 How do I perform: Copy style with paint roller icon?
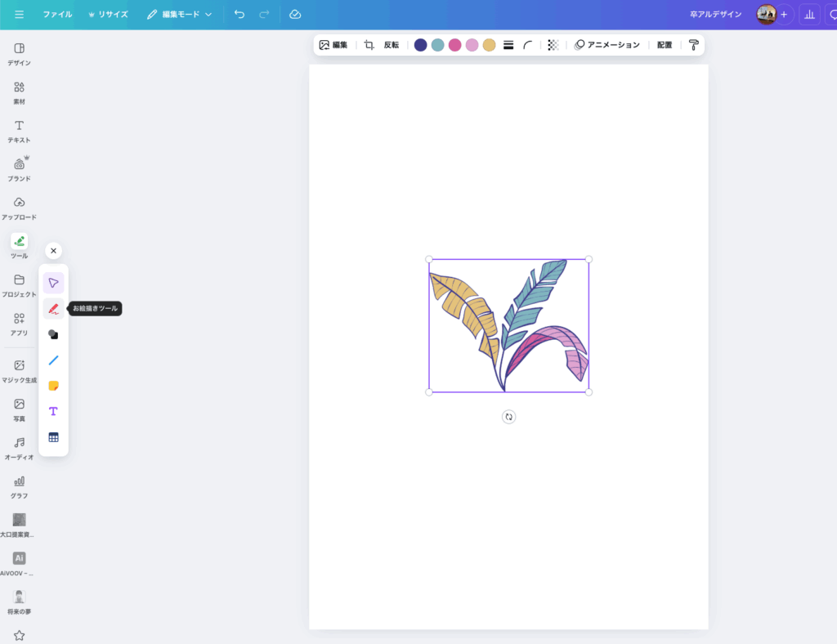(693, 45)
